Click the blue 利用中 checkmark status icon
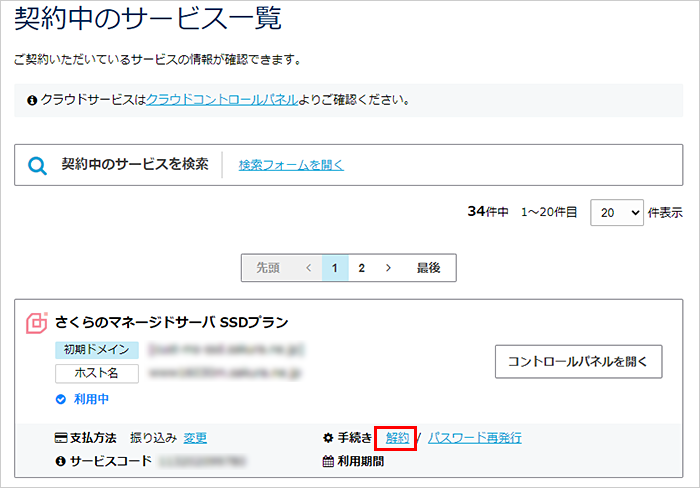This screenshot has height=488, width=700. 60,399
